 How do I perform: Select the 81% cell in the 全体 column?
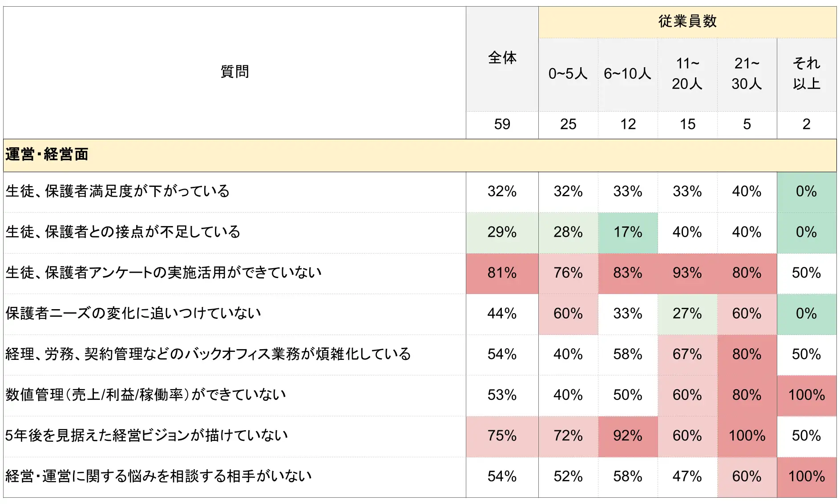tap(502, 273)
